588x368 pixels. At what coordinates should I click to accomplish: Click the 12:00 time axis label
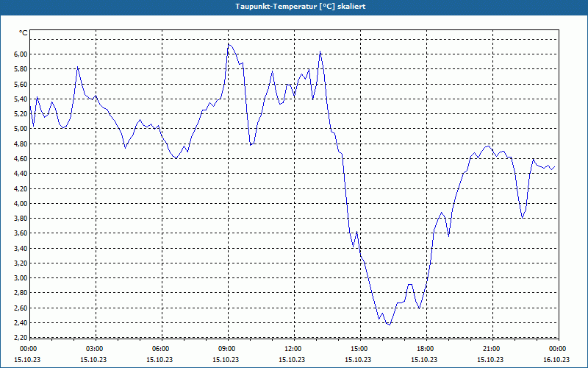point(294,349)
